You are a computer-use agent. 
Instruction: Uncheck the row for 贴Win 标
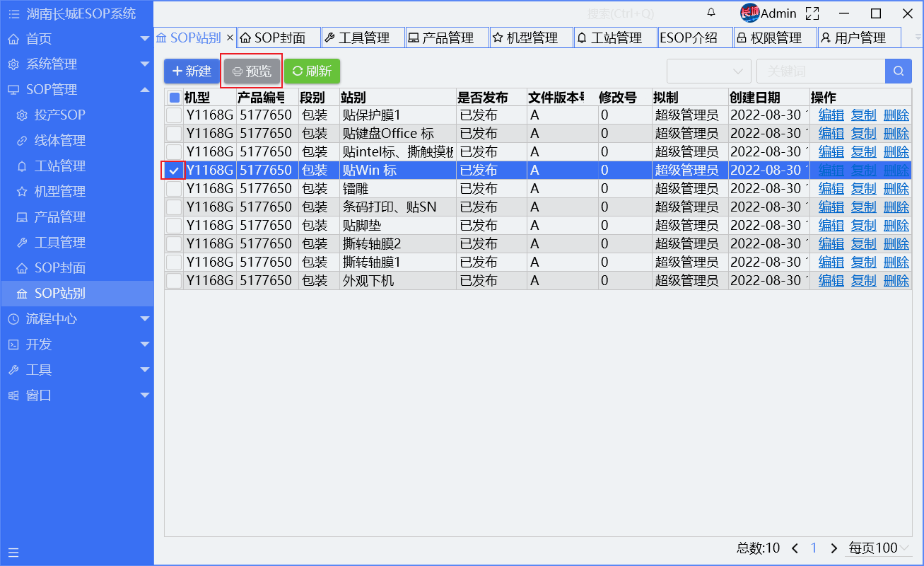coord(174,171)
